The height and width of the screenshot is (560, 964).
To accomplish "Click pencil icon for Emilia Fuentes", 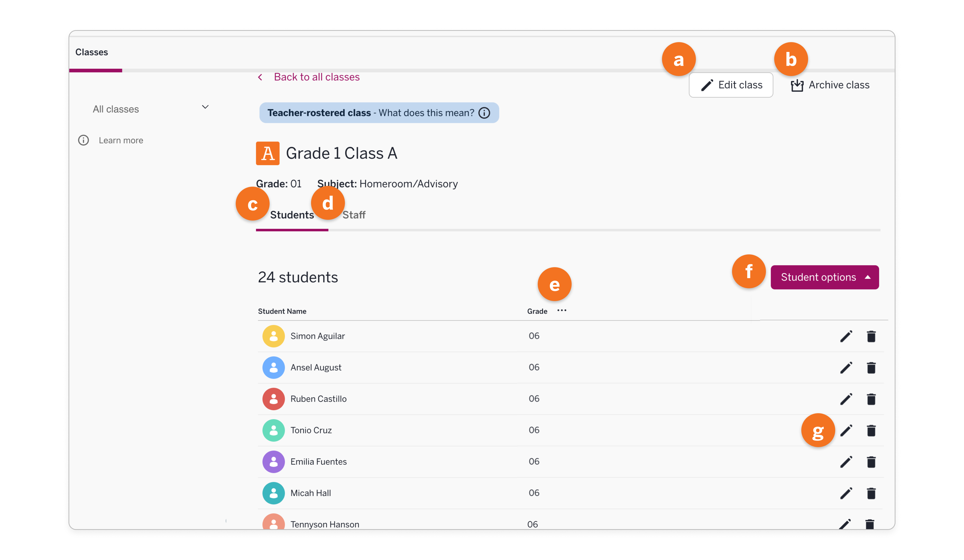I will (846, 461).
